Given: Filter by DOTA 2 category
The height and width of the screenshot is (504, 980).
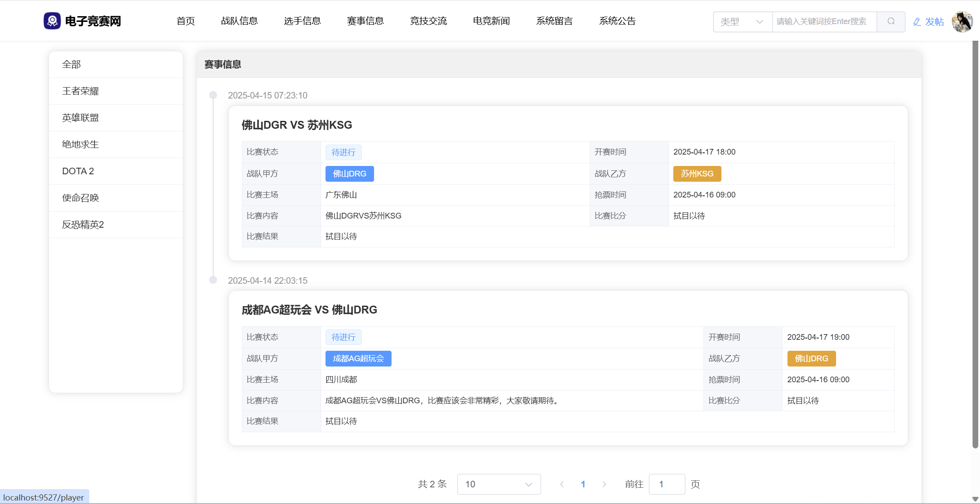Looking at the screenshot, I should pyautogui.click(x=78, y=171).
